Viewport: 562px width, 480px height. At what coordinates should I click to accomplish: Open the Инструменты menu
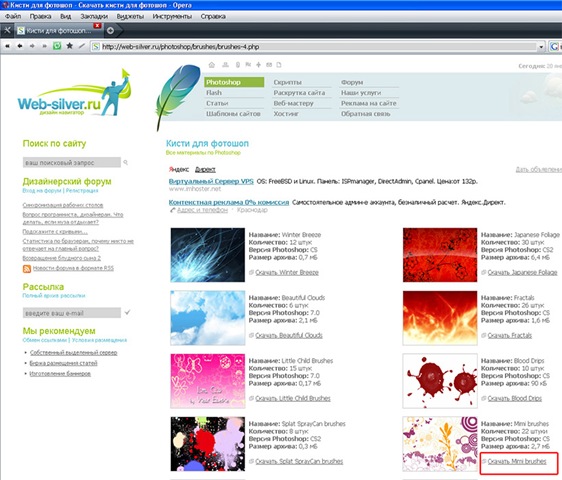pos(172,16)
